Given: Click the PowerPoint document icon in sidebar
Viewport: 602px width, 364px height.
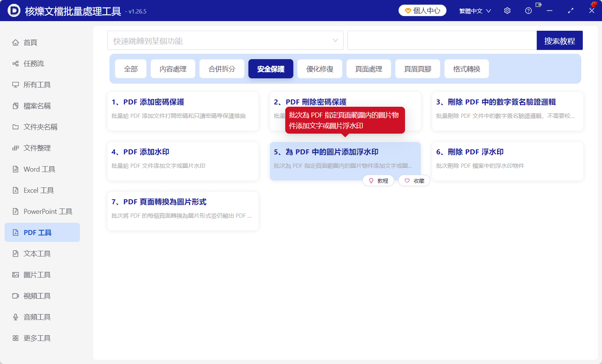Looking at the screenshot, I should [15, 211].
